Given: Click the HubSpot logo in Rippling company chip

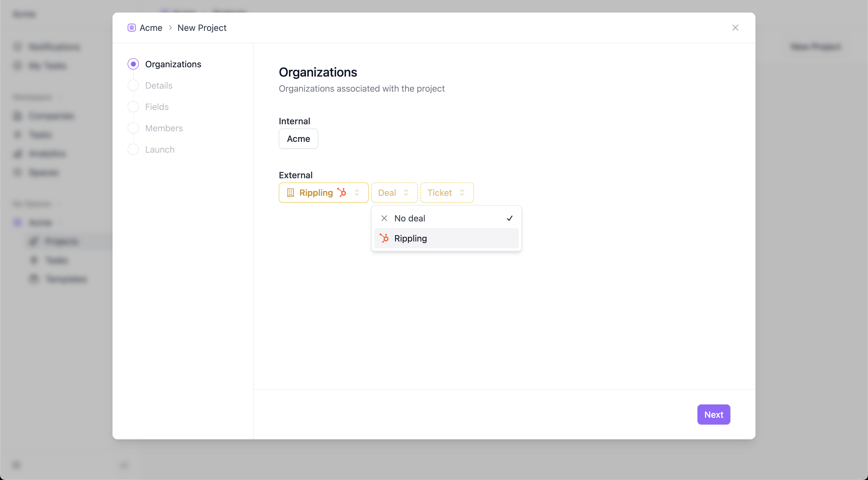Looking at the screenshot, I should [x=342, y=192].
